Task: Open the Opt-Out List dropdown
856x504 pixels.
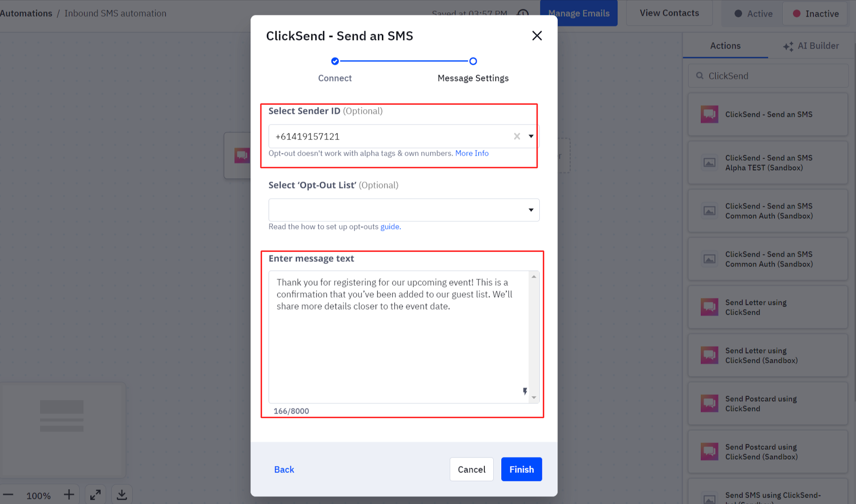Action: 404,210
